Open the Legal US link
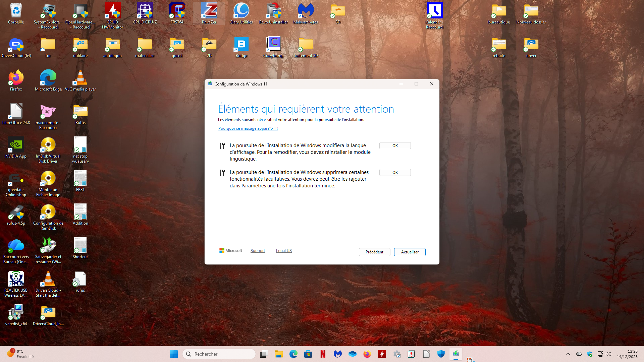 284,251
